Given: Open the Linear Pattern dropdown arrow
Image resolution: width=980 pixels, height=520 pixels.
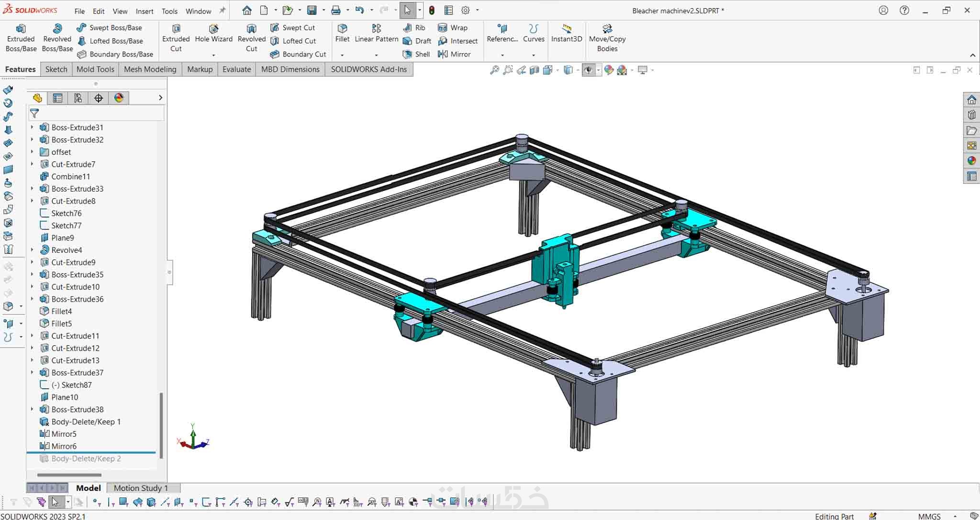Looking at the screenshot, I should click(376, 55).
